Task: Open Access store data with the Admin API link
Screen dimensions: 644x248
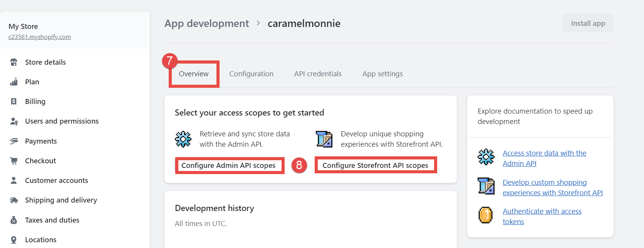Action: point(545,158)
